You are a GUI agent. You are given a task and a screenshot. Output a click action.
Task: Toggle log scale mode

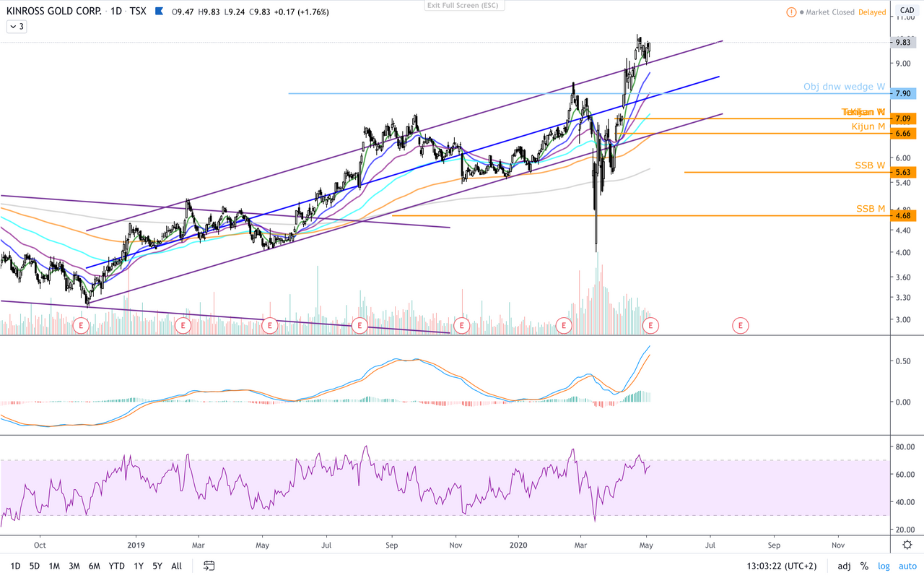(884, 566)
